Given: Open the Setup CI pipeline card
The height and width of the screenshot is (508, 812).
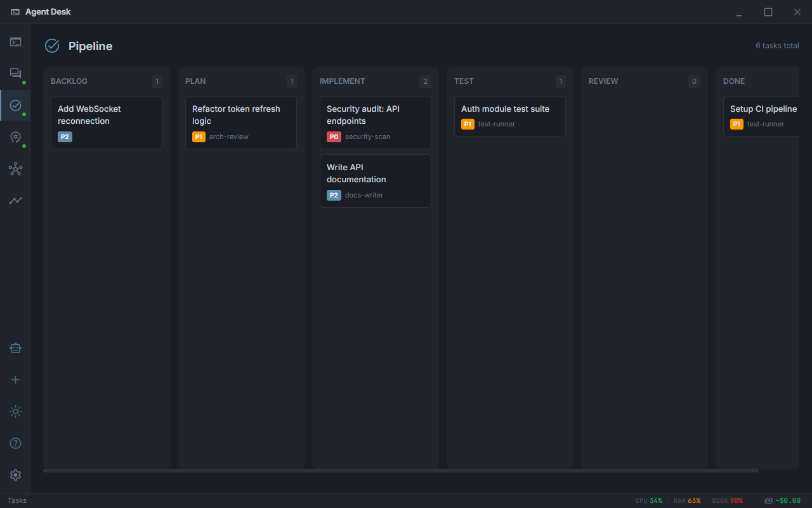Looking at the screenshot, I should (761, 116).
